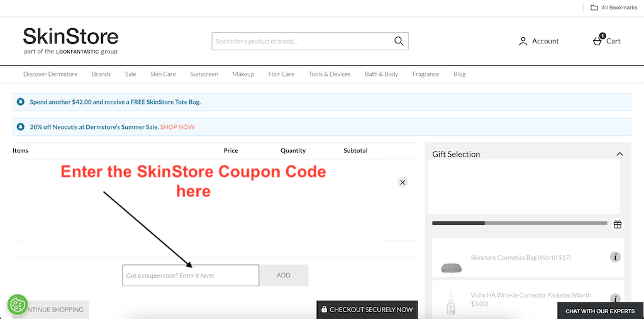Click the Quantity column header
This screenshot has width=644, height=319.
click(x=293, y=150)
